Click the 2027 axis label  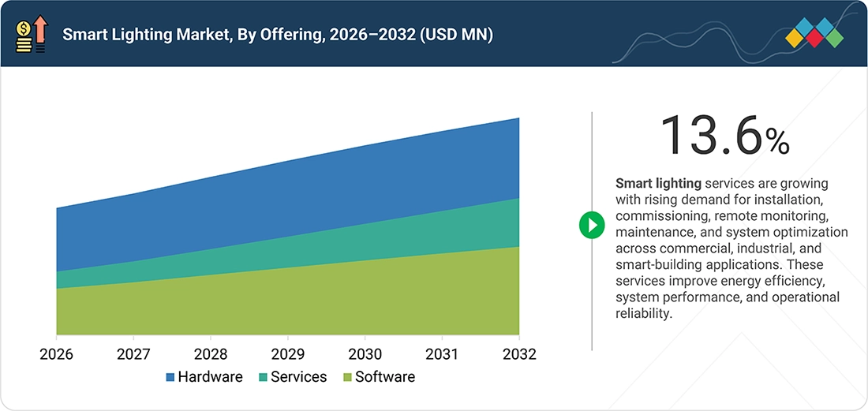pos(133,354)
